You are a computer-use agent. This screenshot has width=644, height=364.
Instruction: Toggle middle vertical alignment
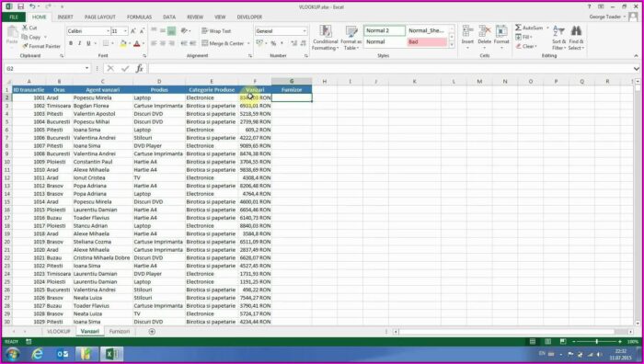[x=163, y=31]
